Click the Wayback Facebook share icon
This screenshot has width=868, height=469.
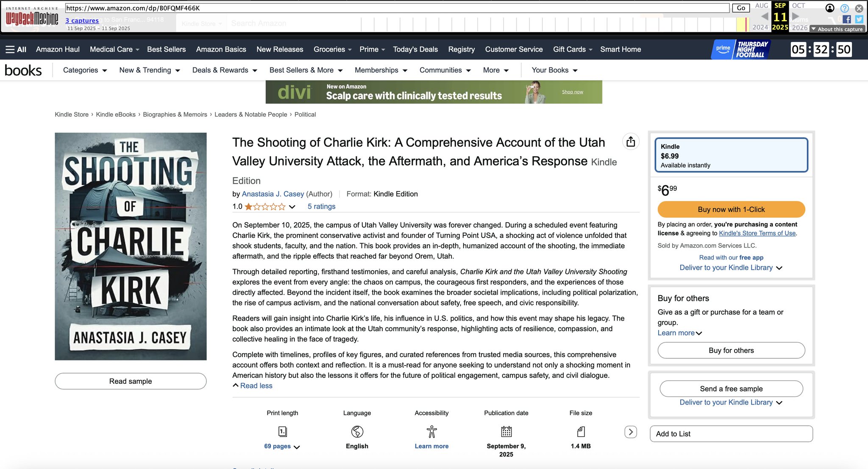[847, 20]
